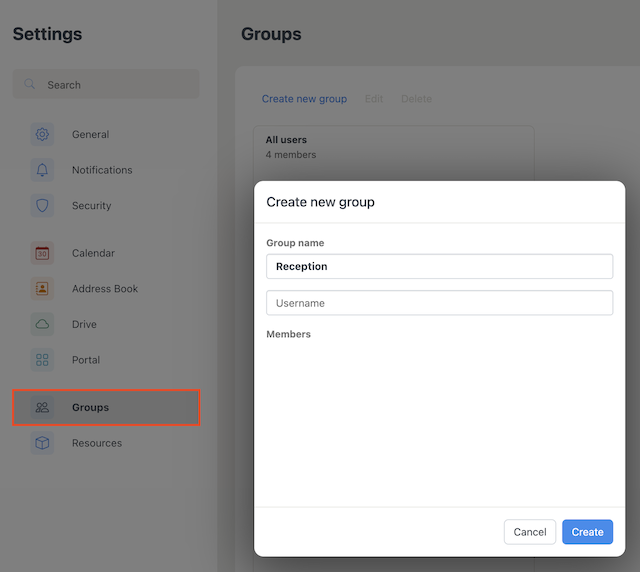Click the Group name field containing Reception
Image resolution: width=640 pixels, height=572 pixels.
(440, 267)
